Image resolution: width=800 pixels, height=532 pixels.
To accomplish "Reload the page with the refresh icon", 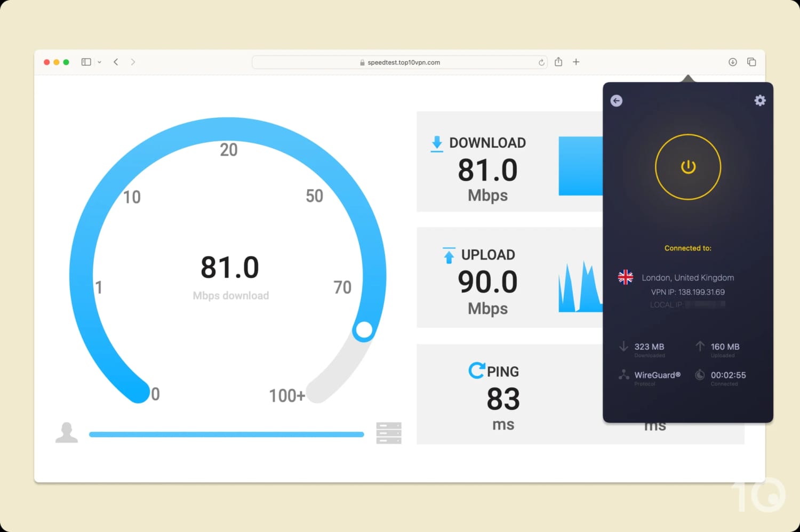I will click(x=541, y=62).
